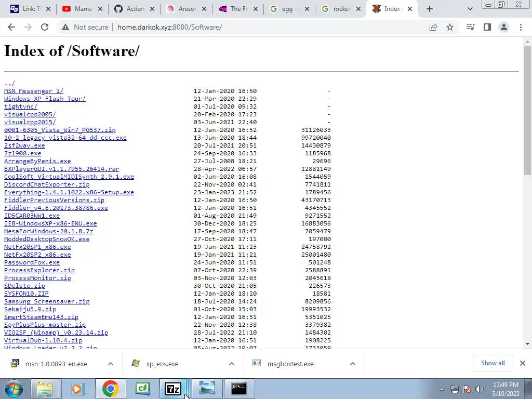Click the page vertical scrollbar thumb

point(527,111)
